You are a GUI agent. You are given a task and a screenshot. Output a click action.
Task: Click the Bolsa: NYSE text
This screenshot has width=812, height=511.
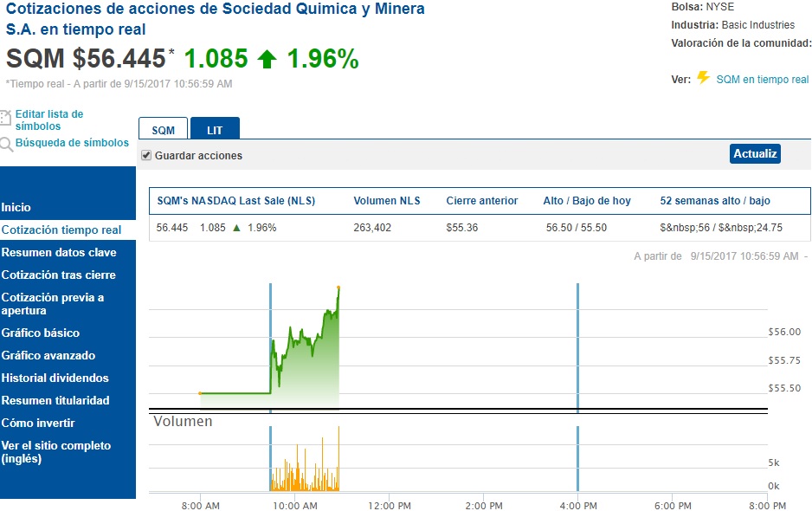[x=703, y=7]
